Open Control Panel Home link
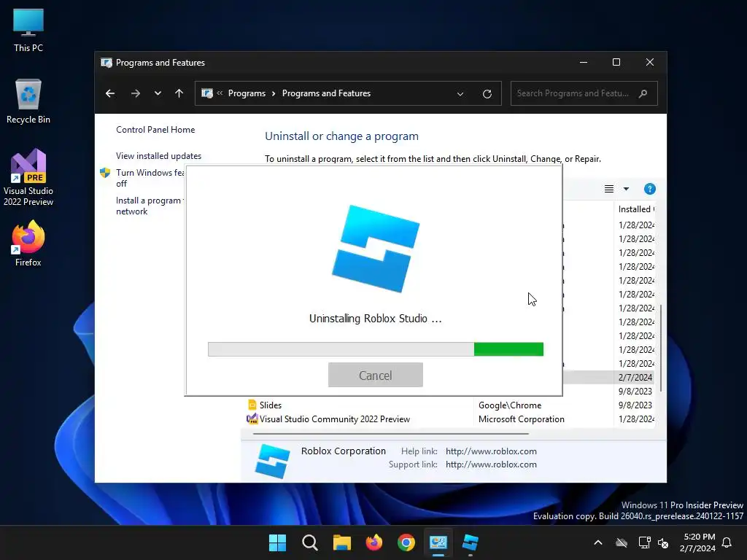Screen dimensions: 747x560 (155, 130)
